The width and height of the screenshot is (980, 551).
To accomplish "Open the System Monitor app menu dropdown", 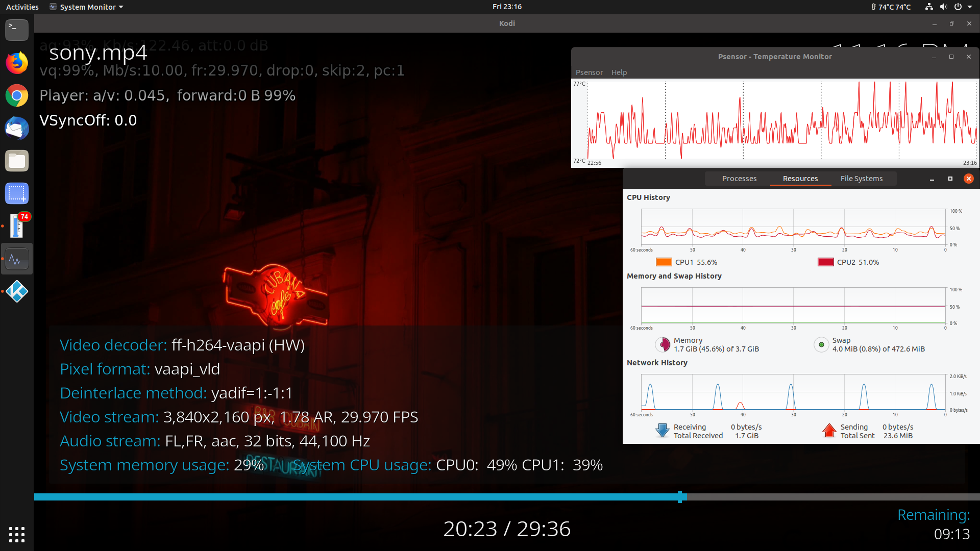I will coord(87,7).
